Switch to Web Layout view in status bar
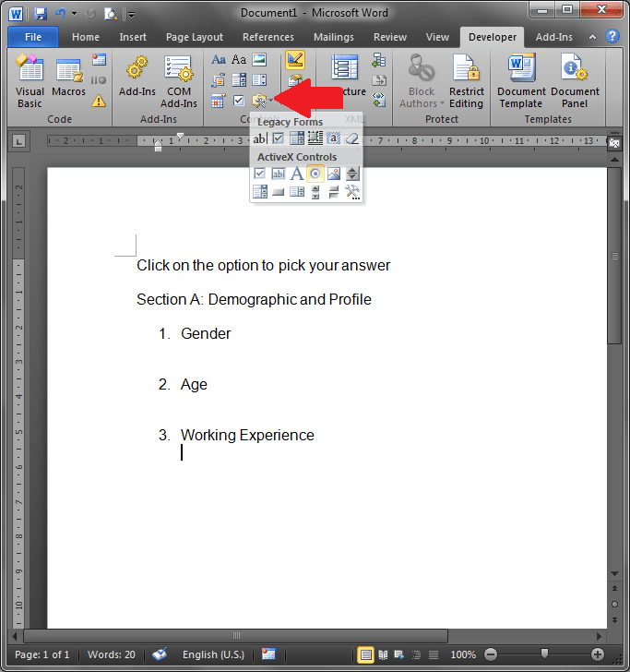The height and width of the screenshot is (672, 630). [x=399, y=654]
